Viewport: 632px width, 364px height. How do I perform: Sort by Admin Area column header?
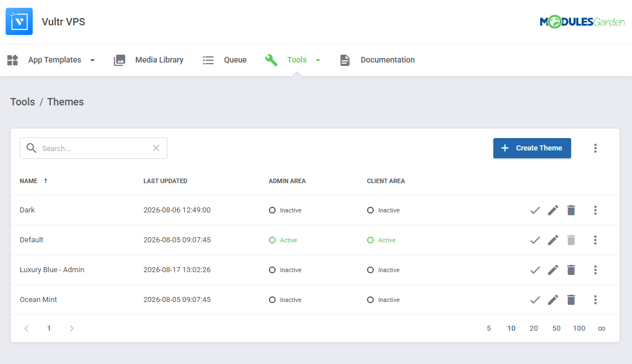pos(287,181)
